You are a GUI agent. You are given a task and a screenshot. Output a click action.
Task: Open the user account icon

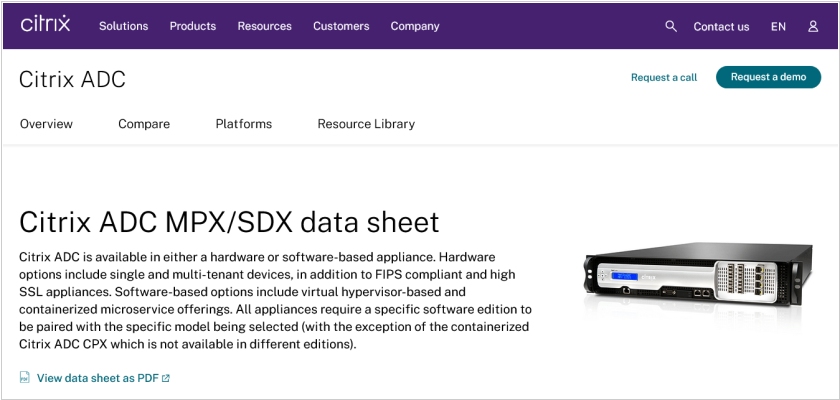click(x=813, y=26)
